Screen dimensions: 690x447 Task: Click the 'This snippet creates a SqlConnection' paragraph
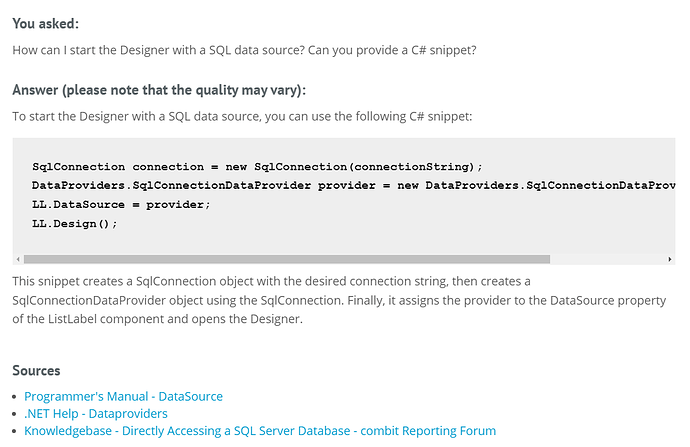339,300
